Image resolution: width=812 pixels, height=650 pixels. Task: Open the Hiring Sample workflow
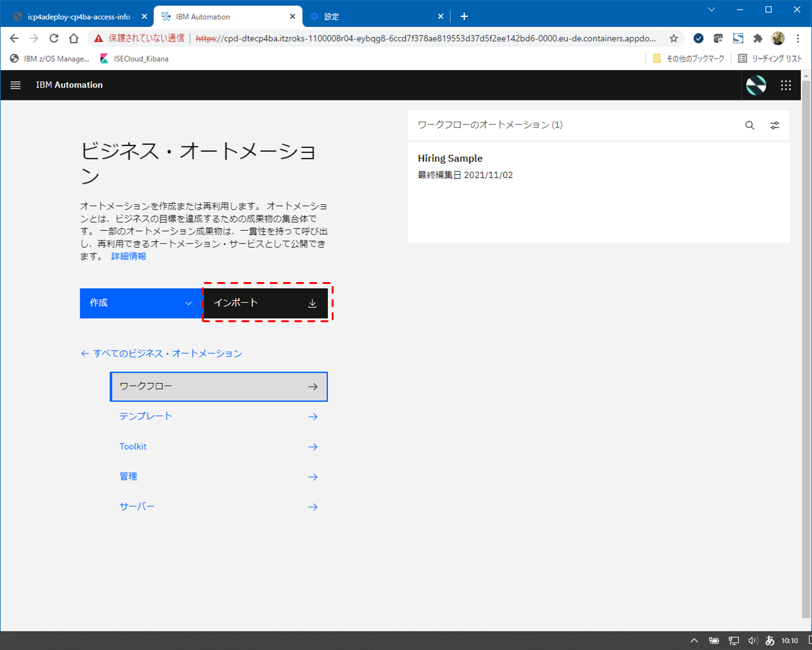(599, 192)
